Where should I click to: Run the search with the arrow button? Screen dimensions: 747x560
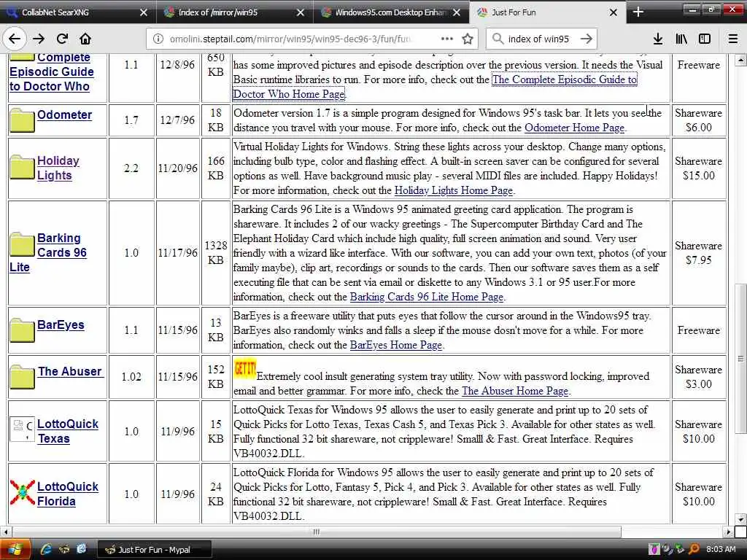point(587,39)
